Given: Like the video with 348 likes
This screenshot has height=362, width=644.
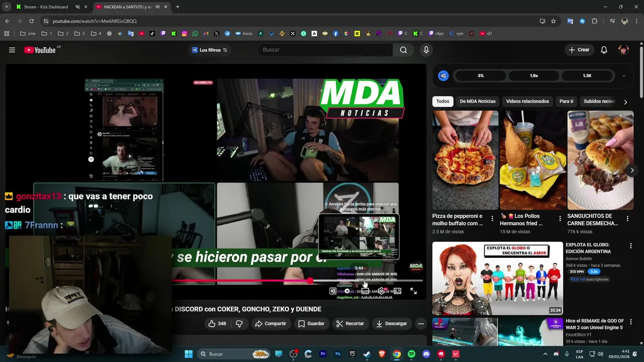Looking at the screenshot, I should 217,324.
